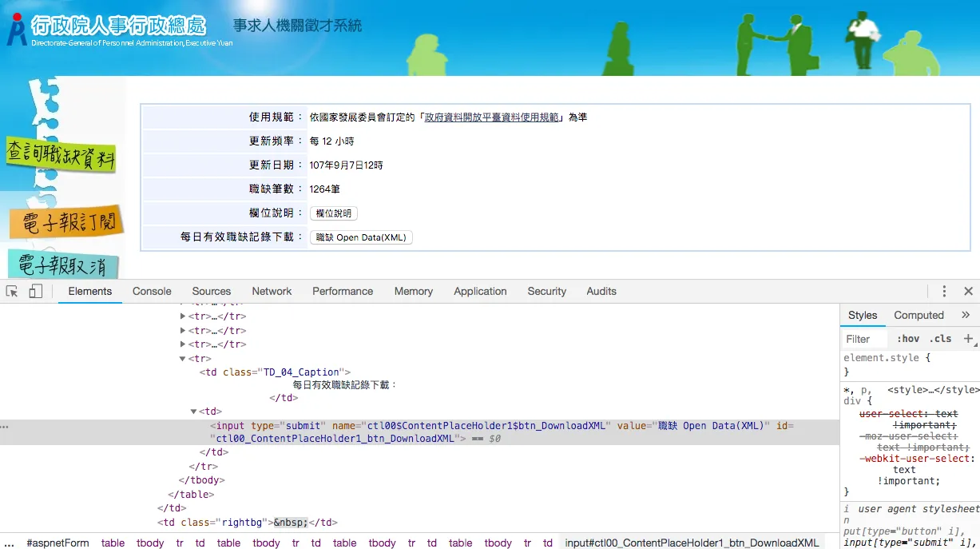Click the Styles Filter input field

tap(865, 339)
